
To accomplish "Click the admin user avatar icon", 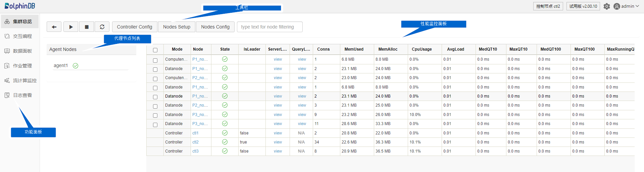I will click(616, 6).
